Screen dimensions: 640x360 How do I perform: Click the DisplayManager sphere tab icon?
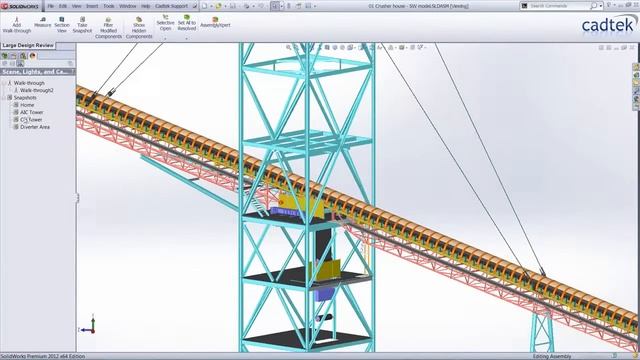pyautogui.click(x=33, y=56)
